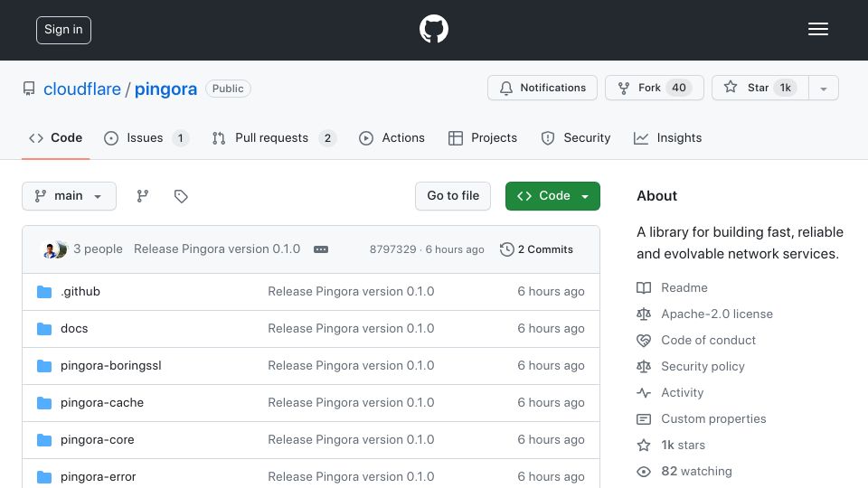Open the Projects tab
The width and height of the screenshot is (868, 488).
click(x=483, y=137)
